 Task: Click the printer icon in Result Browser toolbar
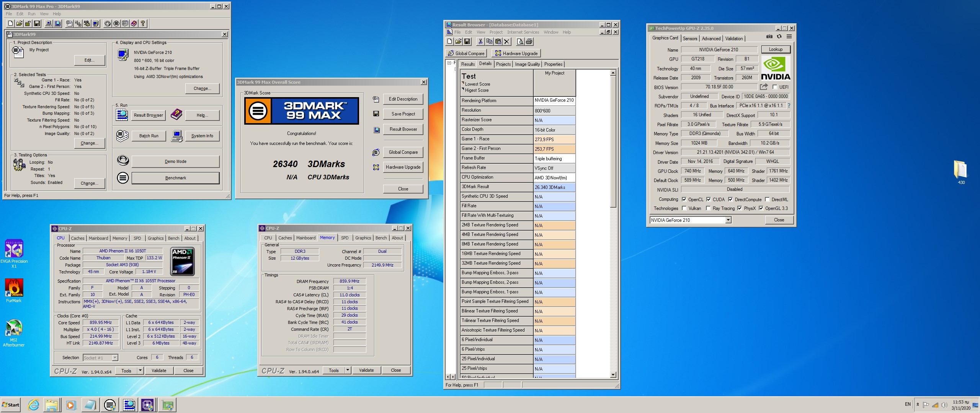529,42
